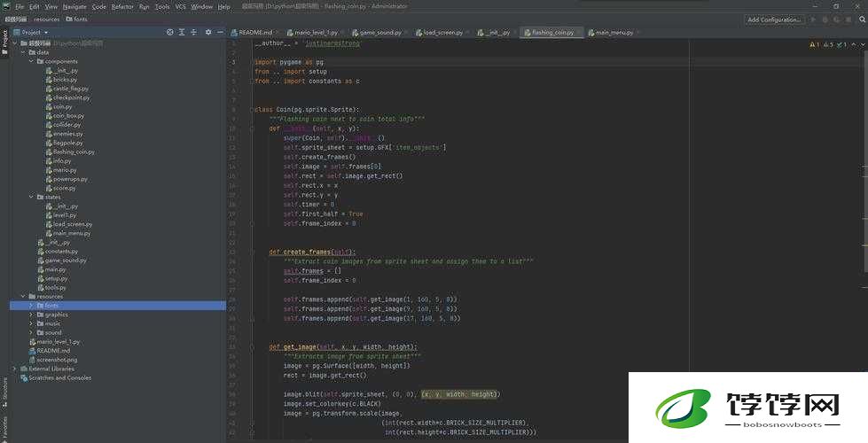
Task: Open the Favorites tool window stripe button
Action: 4,429
